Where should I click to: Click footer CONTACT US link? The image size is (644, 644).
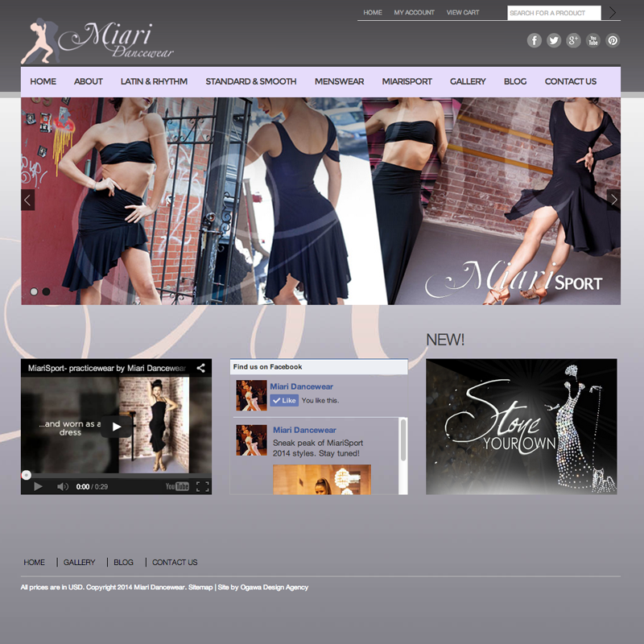pos(175,562)
